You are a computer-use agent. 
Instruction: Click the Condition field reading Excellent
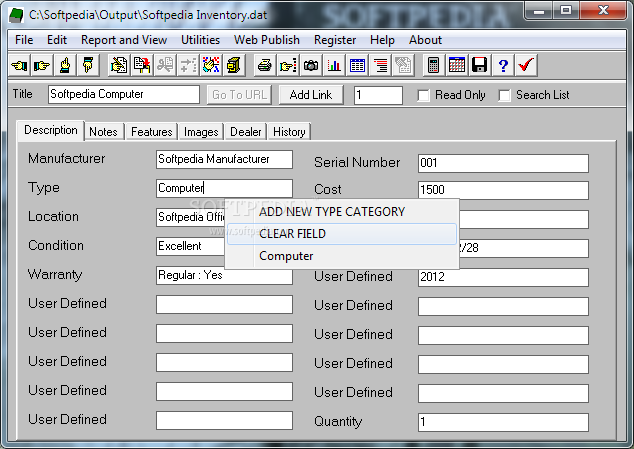pos(190,246)
